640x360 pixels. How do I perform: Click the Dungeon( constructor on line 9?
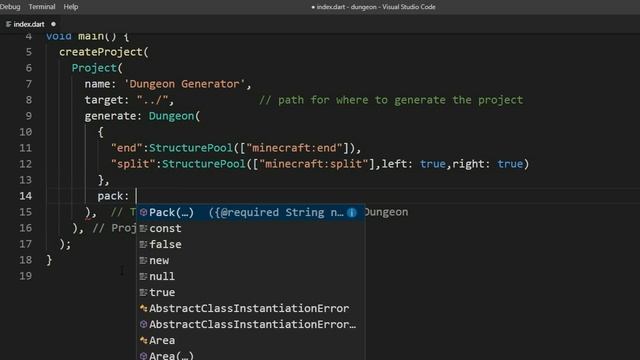tap(174, 116)
